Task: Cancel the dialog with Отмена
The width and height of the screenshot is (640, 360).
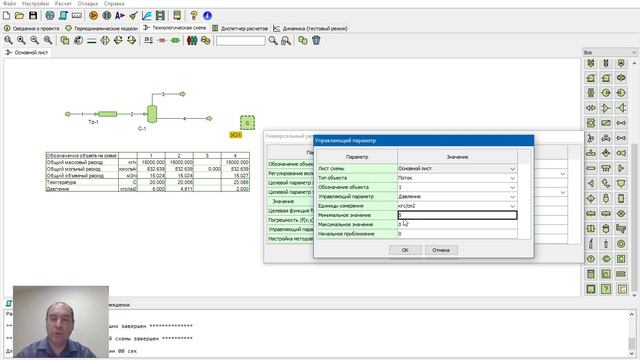Action: pos(441,250)
